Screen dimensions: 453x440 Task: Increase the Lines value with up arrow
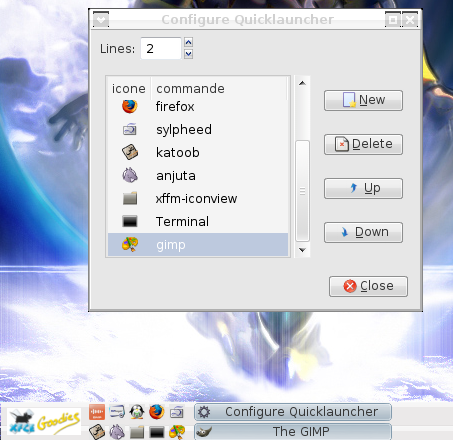click(188, 42)
